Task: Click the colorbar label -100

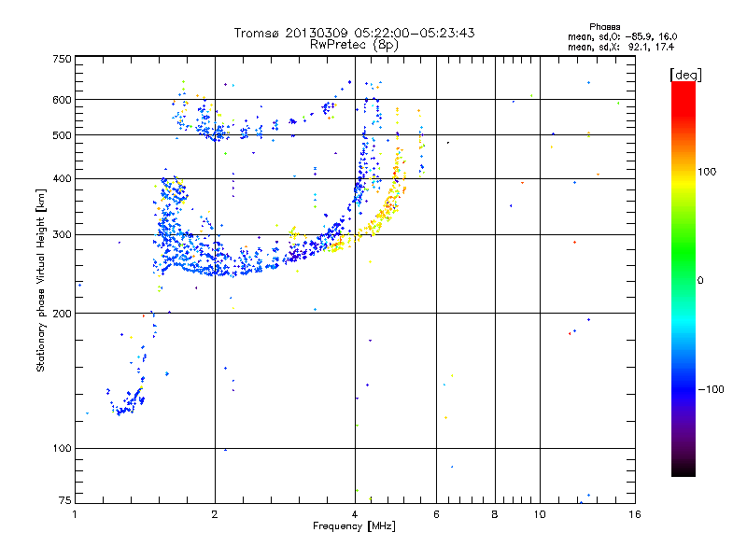Action: coord(711,389)
